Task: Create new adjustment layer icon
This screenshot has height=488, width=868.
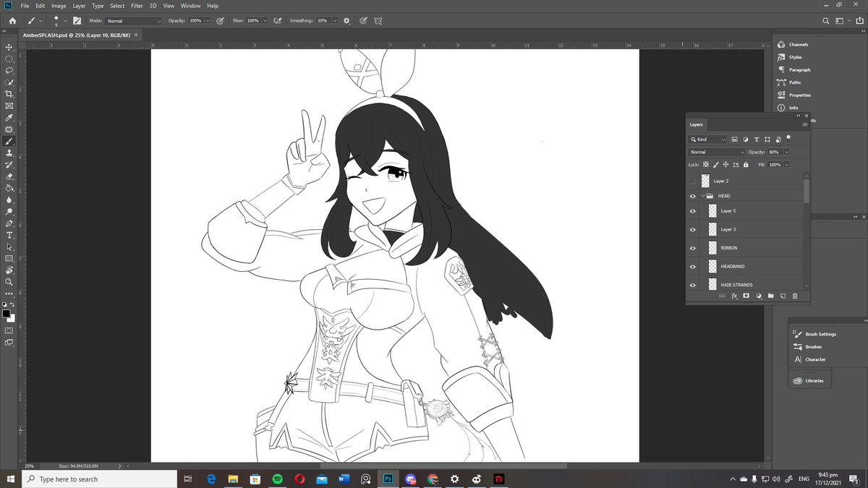Action: [x=759, y=296]
